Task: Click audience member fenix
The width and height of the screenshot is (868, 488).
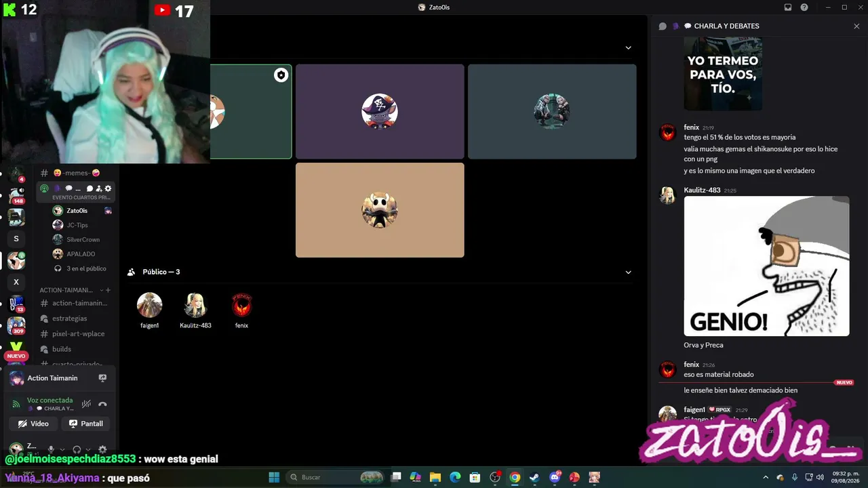Action: click(x=242, y=310)
